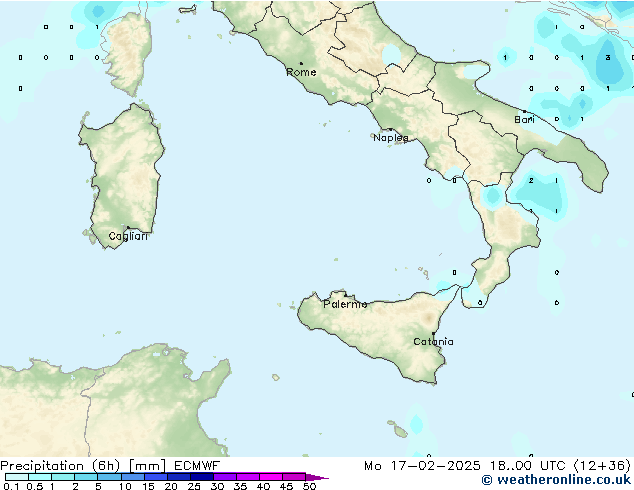The width and height of the screenshot is (634, 490).
Task: Pick the 10–15 mm blue legend swatch
Action: tap(132, 477)
